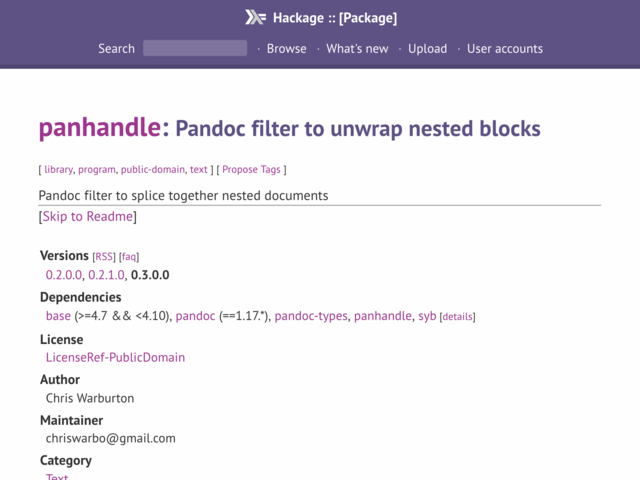640x480 pixels.
Task: Select version 0.2.0.0
Action: [x=64, y=275]
